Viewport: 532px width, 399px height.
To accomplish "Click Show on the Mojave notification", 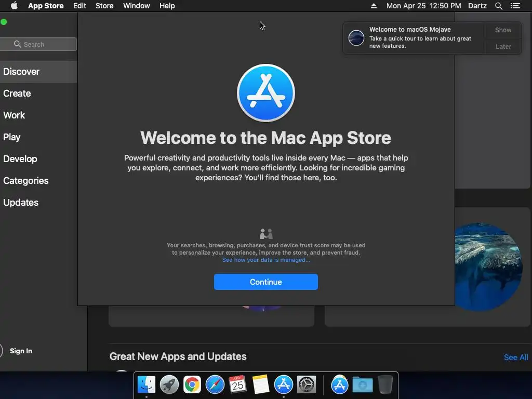I will tap(503, 30).
